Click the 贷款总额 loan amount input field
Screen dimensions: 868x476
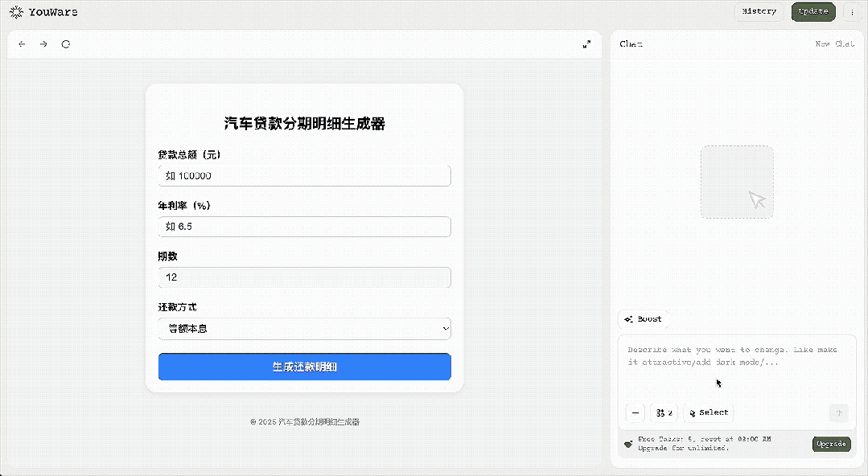304,175
